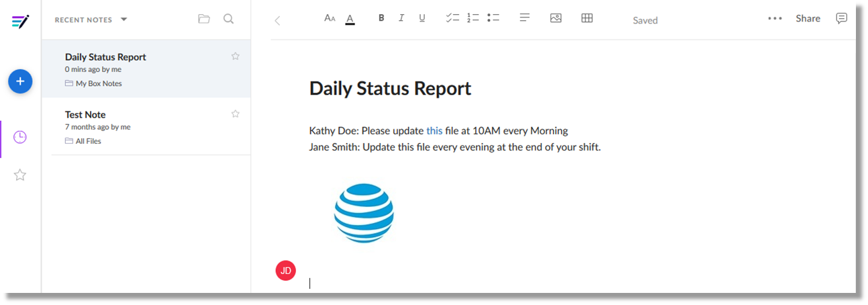Follow the 'this' hyperlink in Kathy's line

coord(434,130)
